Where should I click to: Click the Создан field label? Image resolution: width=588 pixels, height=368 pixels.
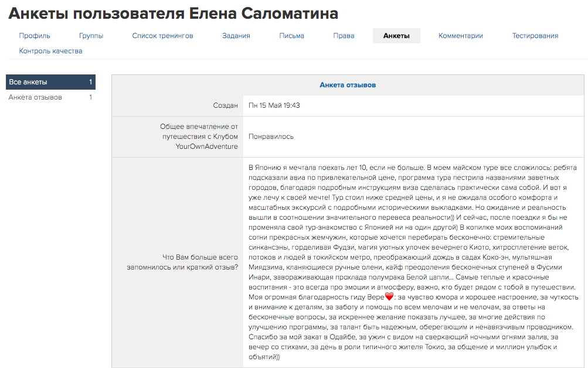point(225,105)
